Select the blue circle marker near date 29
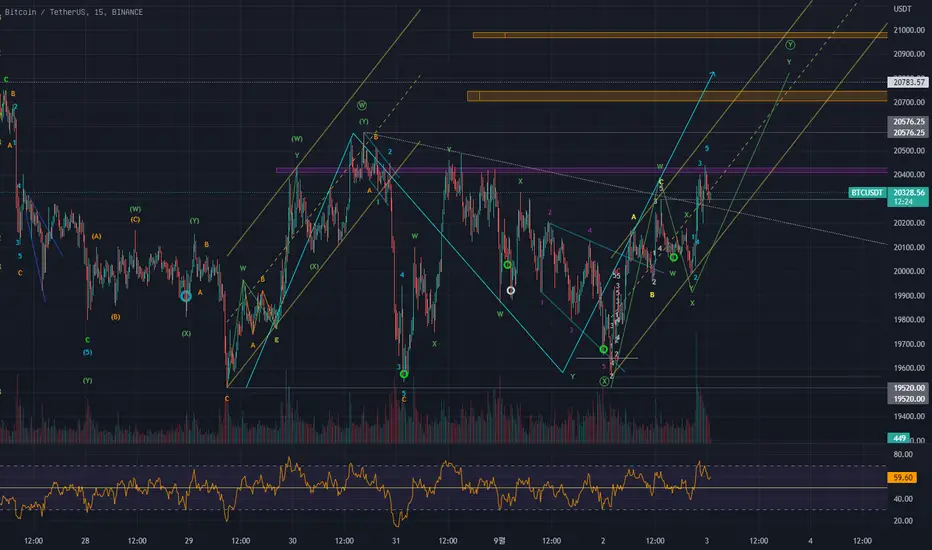The width and height of the screenshot is (932, 550). coord(186,296)
